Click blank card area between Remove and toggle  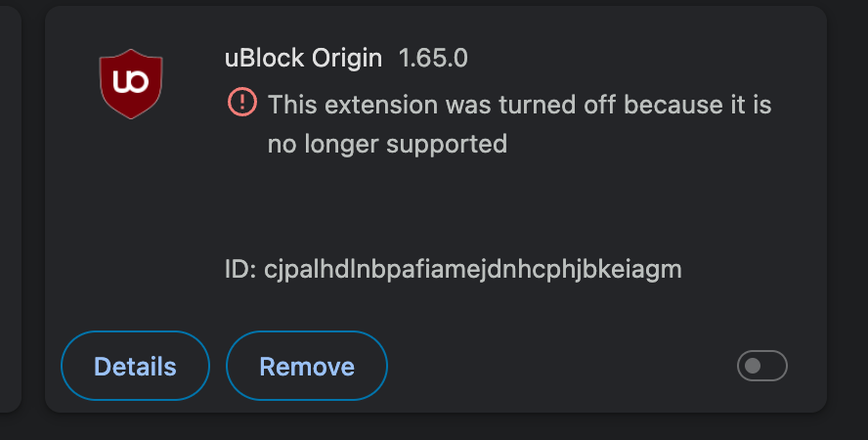[562, 366]
